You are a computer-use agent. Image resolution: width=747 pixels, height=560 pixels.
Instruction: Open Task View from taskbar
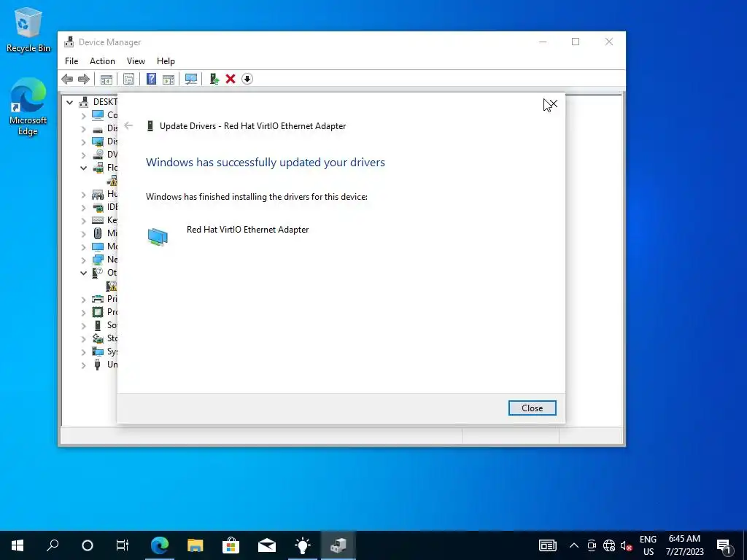(x=123, y=545)
